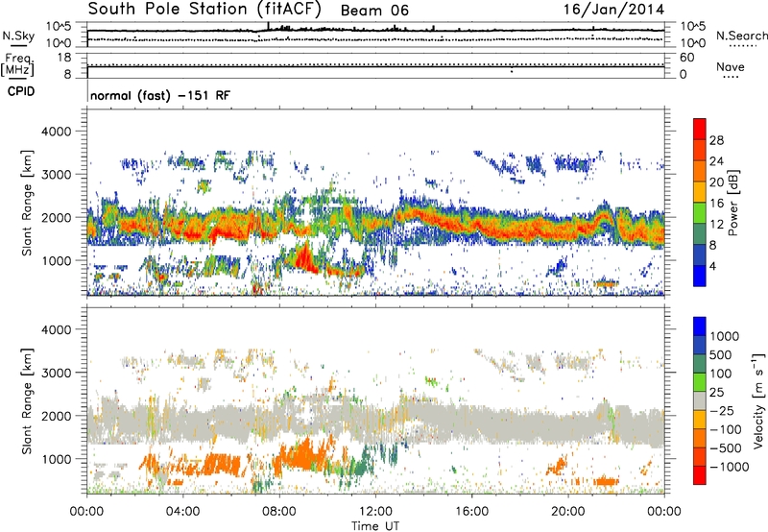Click the "28" label on Power colorbar

716,140
